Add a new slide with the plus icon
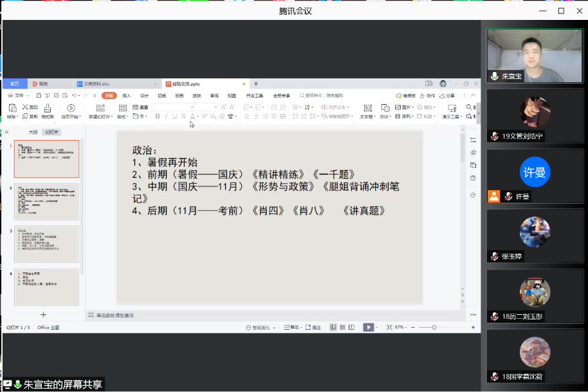The image size is (588, 392). point(43,315)
